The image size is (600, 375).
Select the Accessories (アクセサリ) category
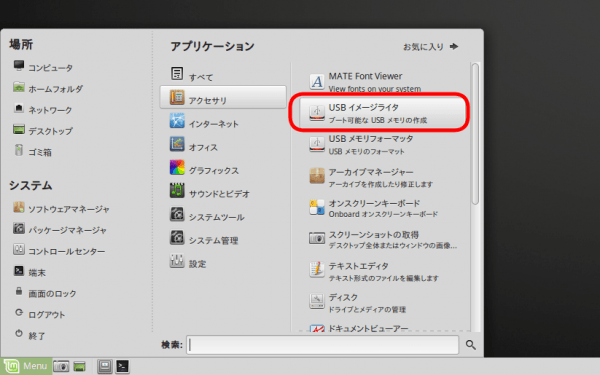click(x=223, y=98)
